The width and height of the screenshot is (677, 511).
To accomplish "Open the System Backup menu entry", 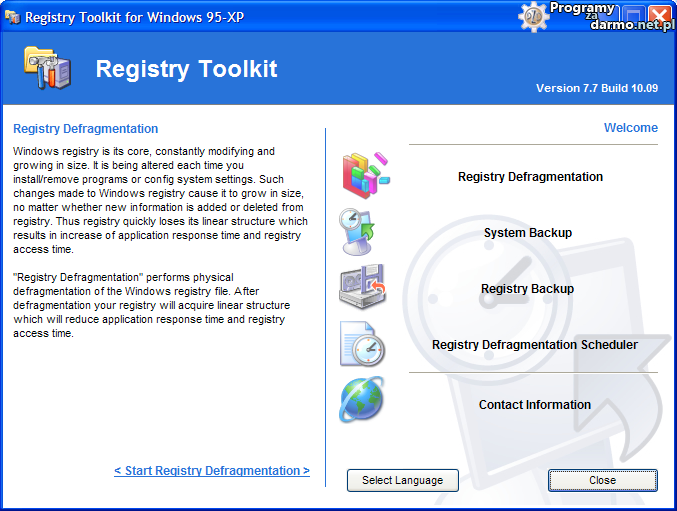I will click(527, 233).
